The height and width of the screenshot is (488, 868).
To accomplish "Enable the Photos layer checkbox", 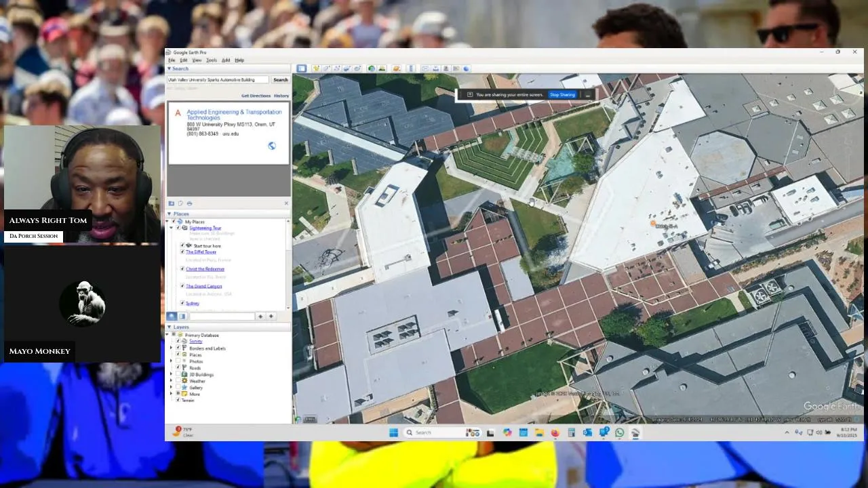I will click(x=178, y=361).
